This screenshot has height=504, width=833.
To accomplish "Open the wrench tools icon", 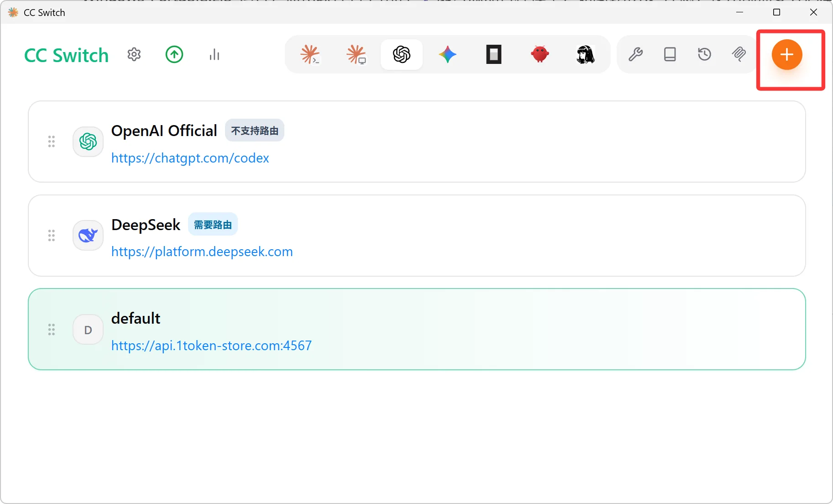I will pyautogui.click(x=635, y=55).
